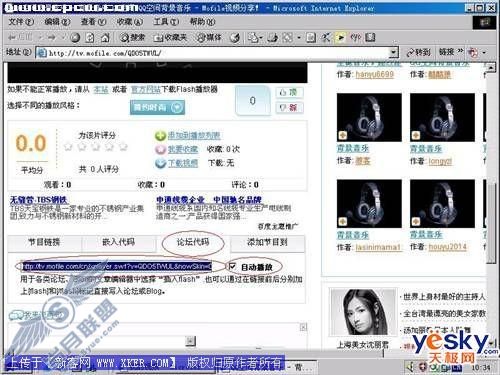Click the plus badge on lasinimama1's thumbnail
This screenshot has width=500, height=375.
tap(342, 221)
